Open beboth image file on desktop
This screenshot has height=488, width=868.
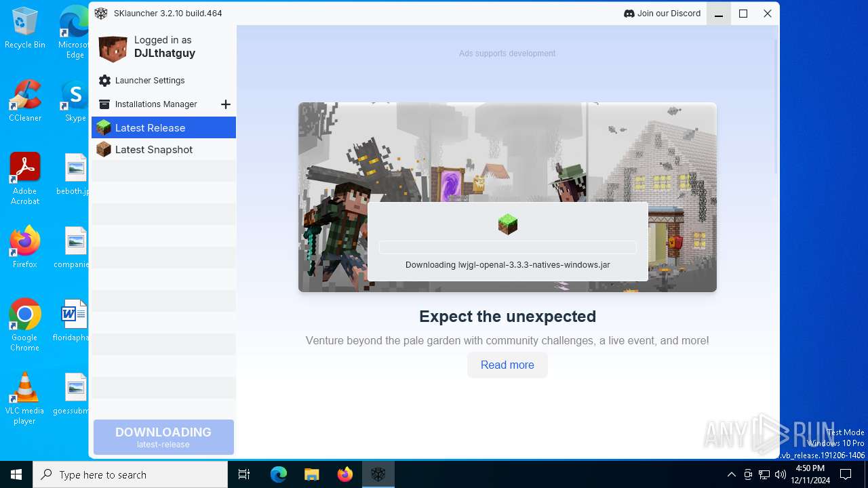(75, 175)
